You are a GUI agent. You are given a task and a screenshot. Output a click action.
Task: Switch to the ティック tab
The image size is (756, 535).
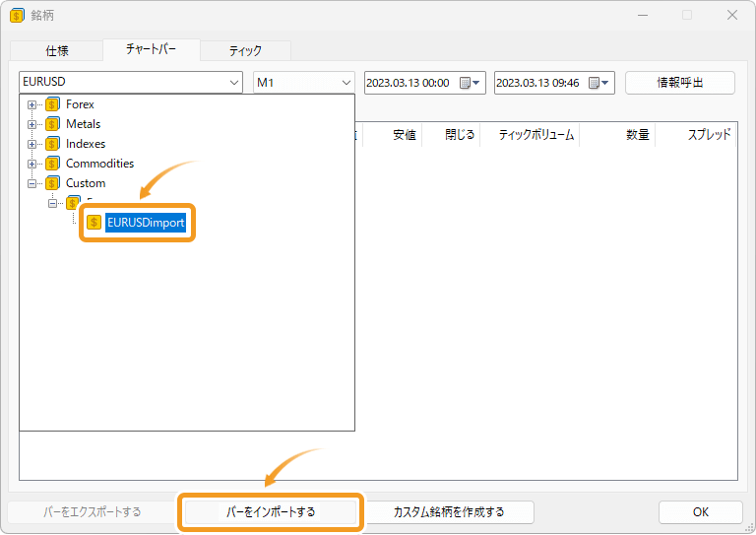(x=245, y=50)
